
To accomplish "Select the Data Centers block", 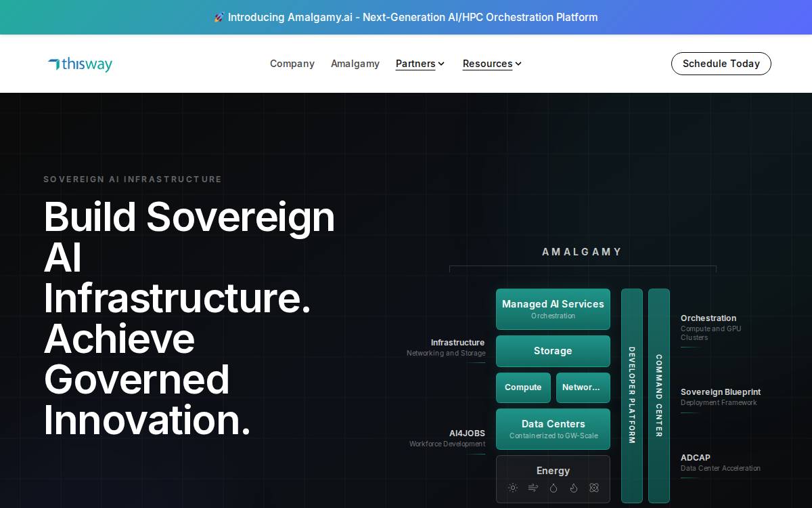I will (553, 429).
